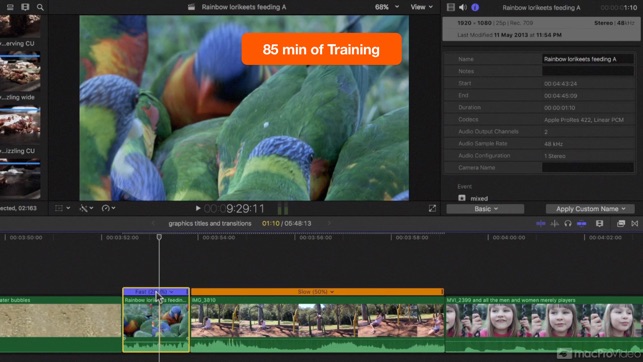
Task: Click the End value 00:04:45:09
Action: [561, 96]
